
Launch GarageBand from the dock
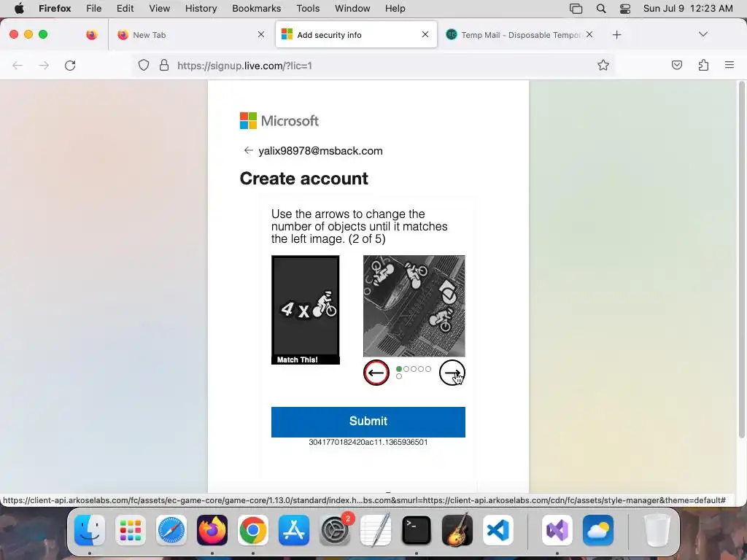(457, 530)
